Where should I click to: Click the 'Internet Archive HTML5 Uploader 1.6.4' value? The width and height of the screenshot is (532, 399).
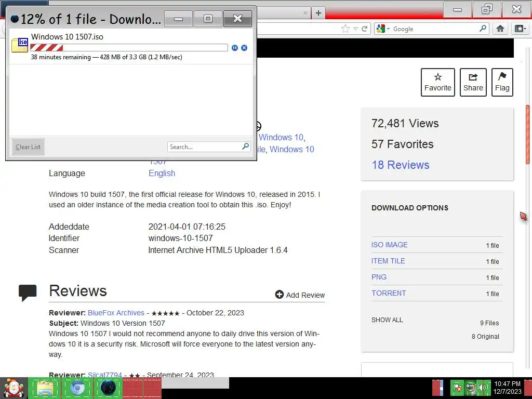point(218,250)
